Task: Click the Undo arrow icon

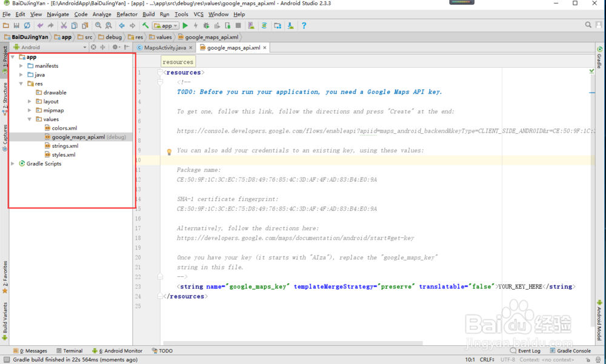Action: [40, 25]
